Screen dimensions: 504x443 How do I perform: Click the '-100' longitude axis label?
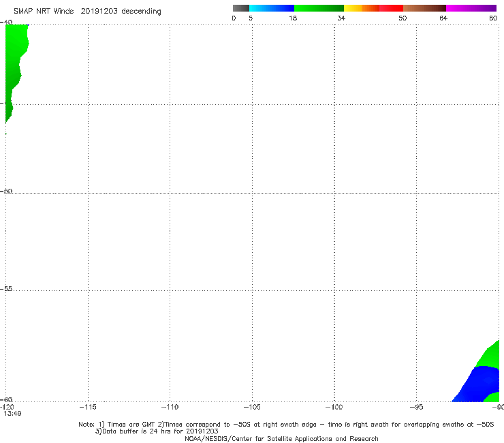click(334, 407)
